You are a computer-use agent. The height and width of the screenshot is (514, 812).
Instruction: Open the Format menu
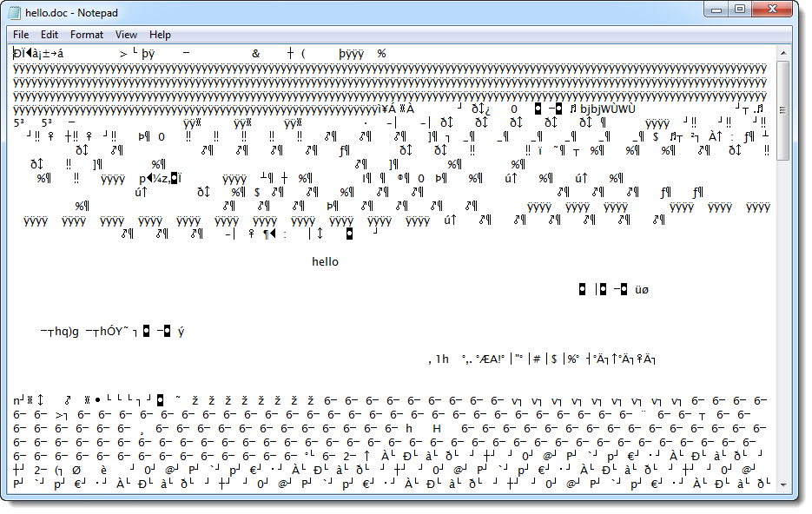(87, 35)
